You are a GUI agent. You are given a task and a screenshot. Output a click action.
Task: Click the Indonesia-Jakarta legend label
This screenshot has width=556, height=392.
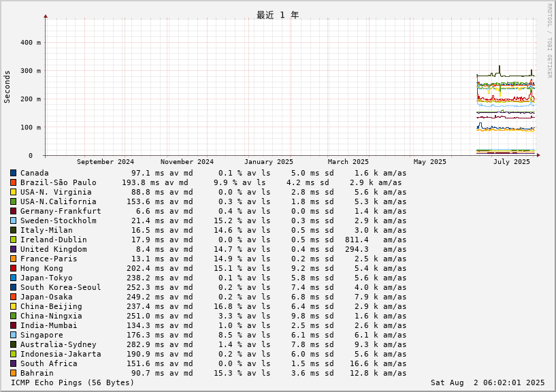(61, 354)
